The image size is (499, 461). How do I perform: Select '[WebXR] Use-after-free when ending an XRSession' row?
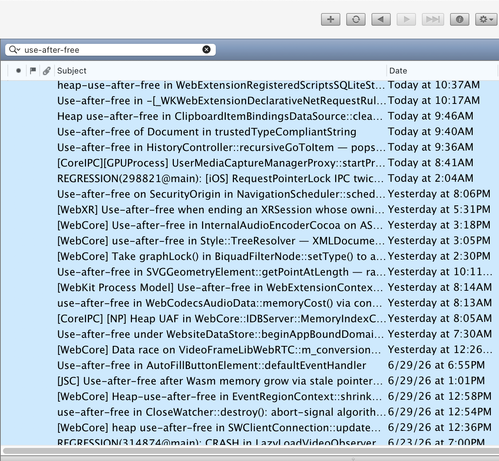[249, 209]
